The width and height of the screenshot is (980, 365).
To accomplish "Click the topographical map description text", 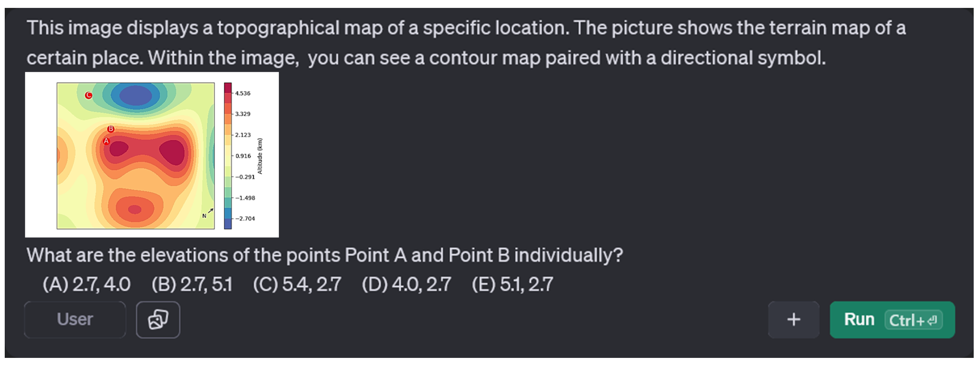I will coord(466,43).
